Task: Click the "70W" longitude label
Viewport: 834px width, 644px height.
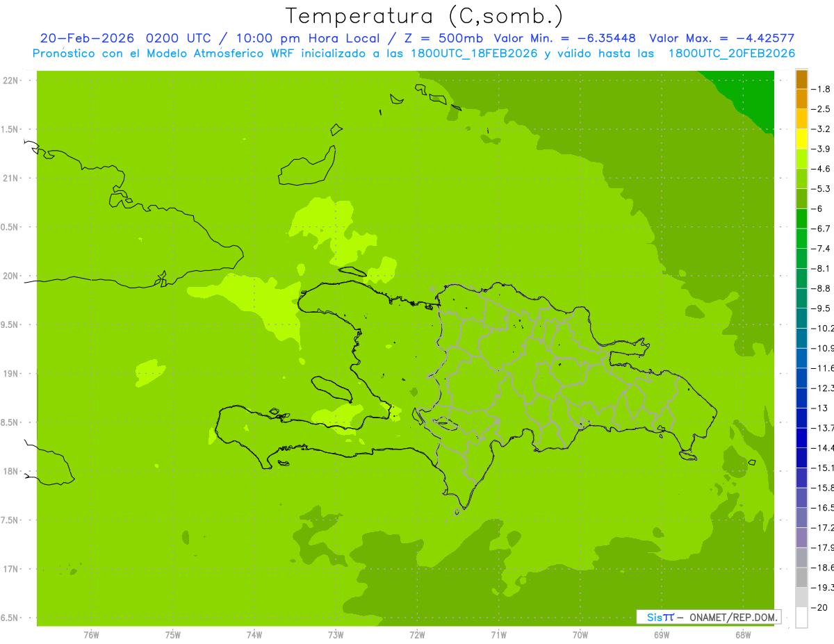Action: [580, 634]
